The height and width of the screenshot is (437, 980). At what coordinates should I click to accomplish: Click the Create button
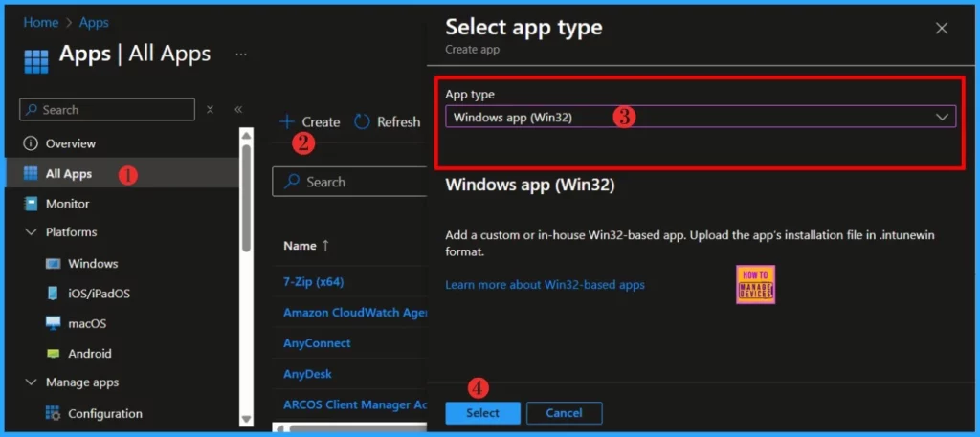309,121
